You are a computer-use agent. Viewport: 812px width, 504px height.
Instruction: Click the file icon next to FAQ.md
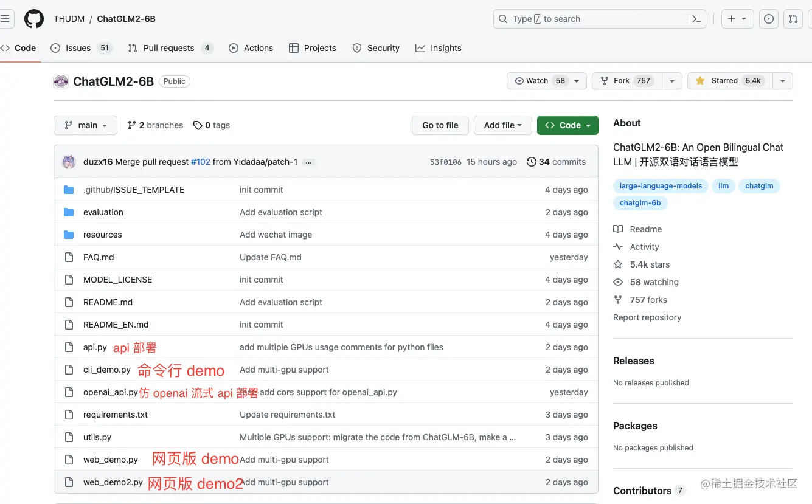[x=69, y=257]
